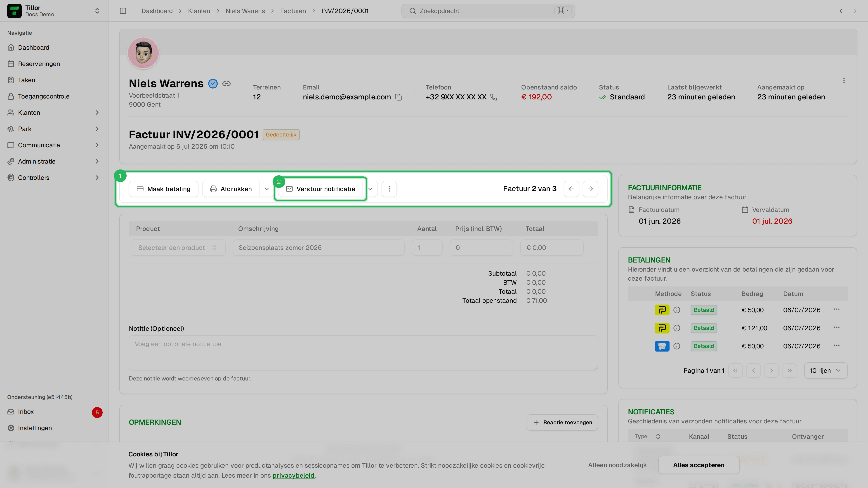Screen dimensions: 868x488
Task: Click the Dashboard breadcrumb
Action: click(157, 11)
